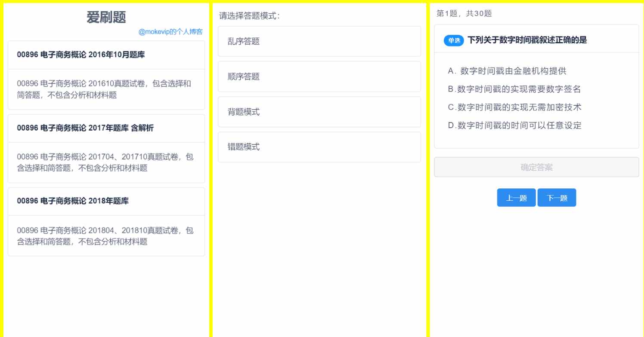The width and height of the screenshot is (644, 337).
Task: Click the 201610真题试卷 description text
Action: click(104, 89)
